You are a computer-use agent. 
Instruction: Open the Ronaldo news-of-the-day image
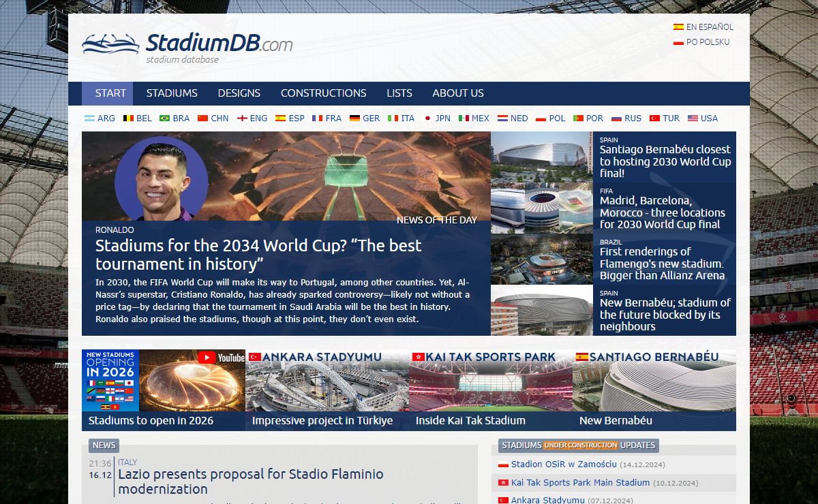coord(286,176)
